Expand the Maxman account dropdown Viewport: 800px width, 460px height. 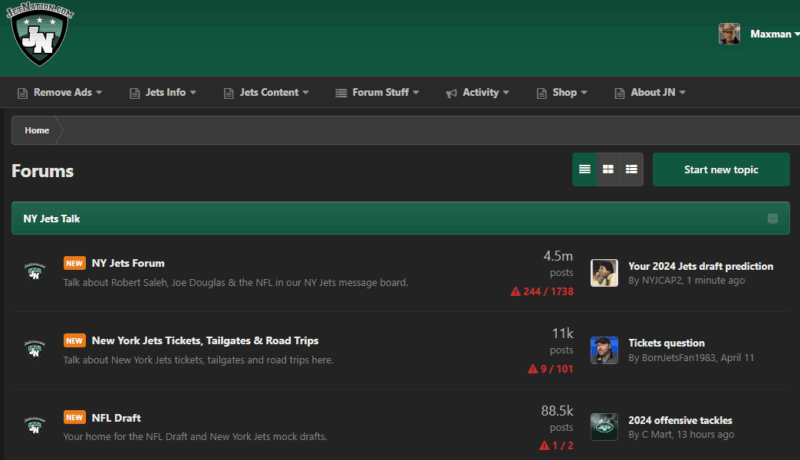click(x=774, y=34)
